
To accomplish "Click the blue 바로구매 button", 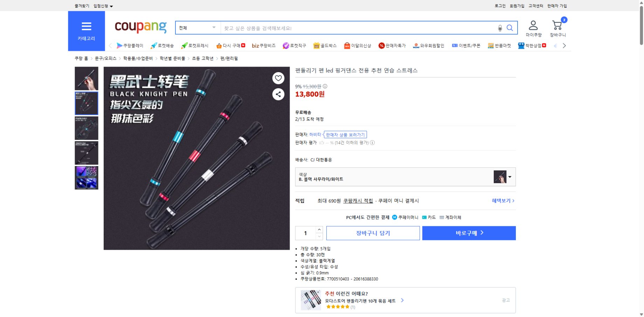I will pyautogui.click(x=469, y=233).
